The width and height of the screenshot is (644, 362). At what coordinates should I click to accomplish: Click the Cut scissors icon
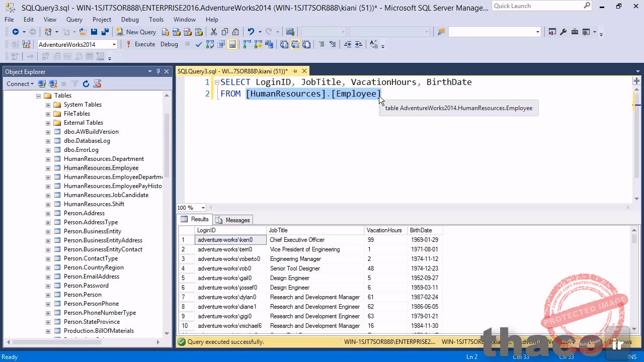[x=214, y=32]
